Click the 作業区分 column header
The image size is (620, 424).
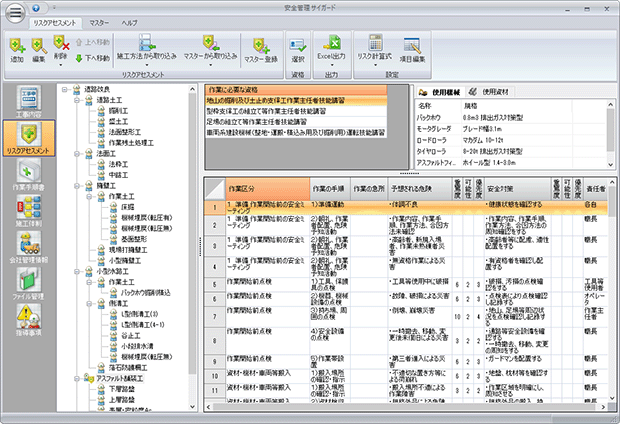pos(245,188)
